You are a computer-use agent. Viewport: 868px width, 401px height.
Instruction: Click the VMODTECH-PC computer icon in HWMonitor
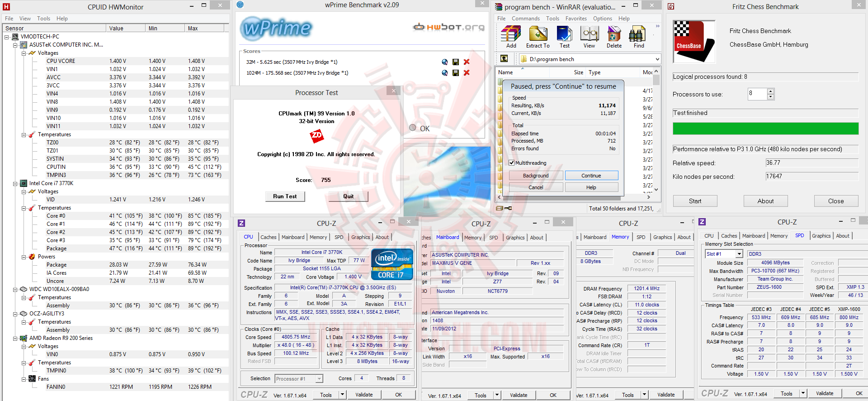pos(15,37)
